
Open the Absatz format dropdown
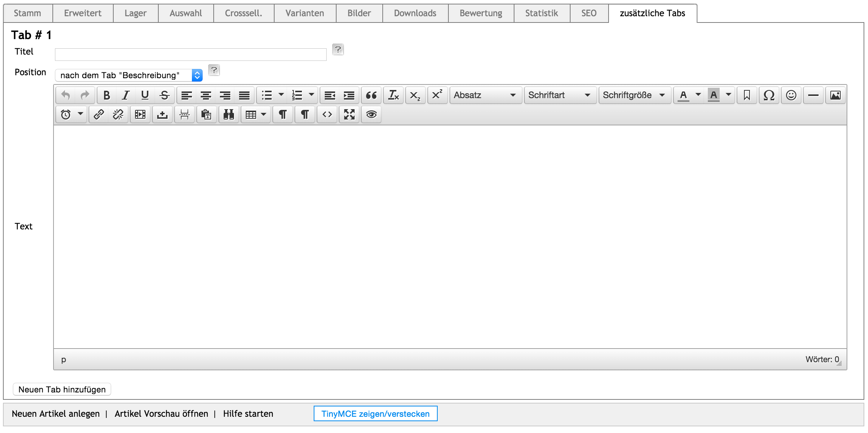pos(485,96)
